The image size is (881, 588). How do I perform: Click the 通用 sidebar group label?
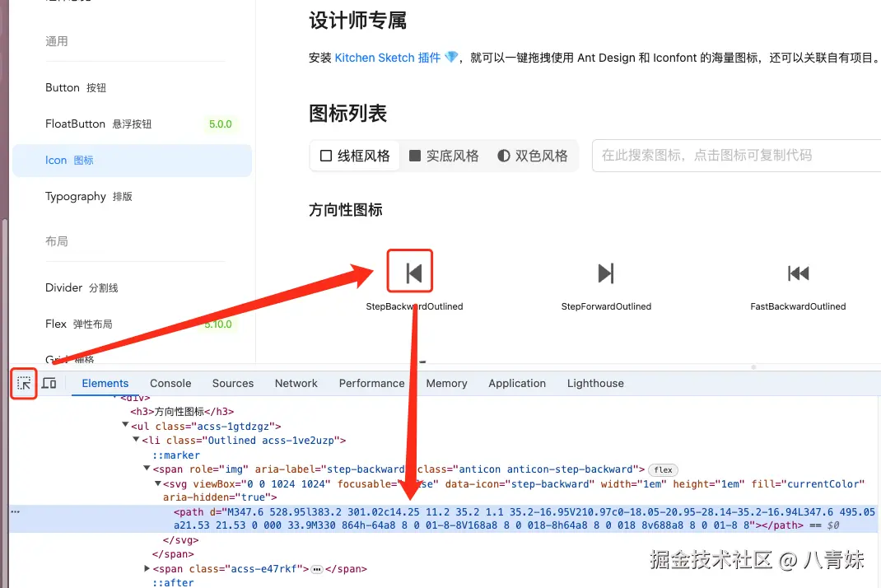(x=56, y=41)
